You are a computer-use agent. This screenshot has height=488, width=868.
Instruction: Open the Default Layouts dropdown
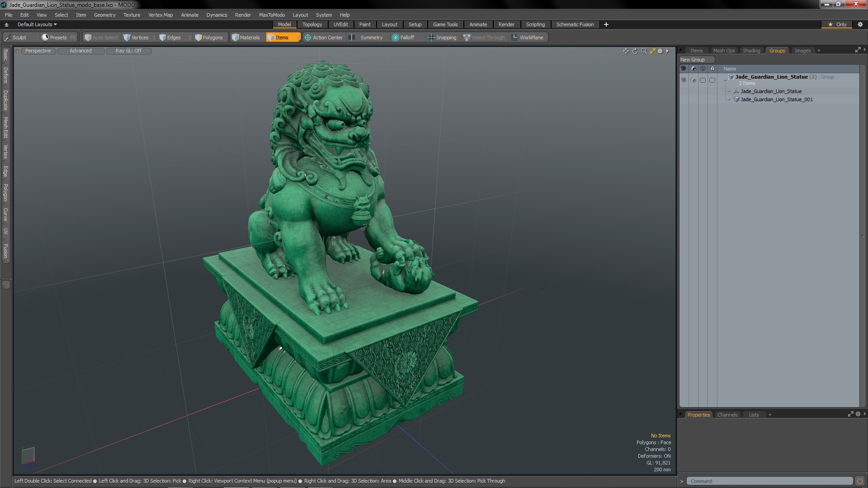tap(37, 24)
